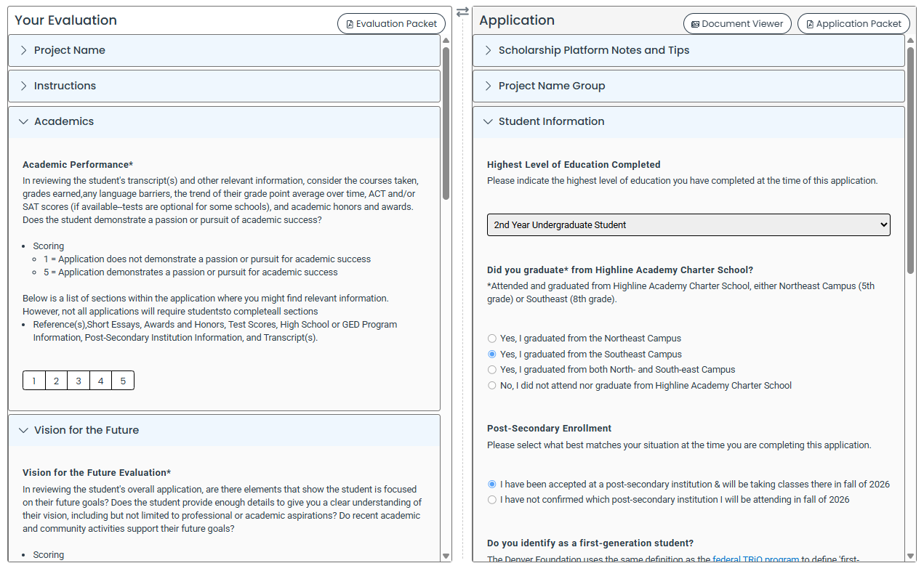
Task: Select academic performance score 4
Action: click(x=101, y=381)
